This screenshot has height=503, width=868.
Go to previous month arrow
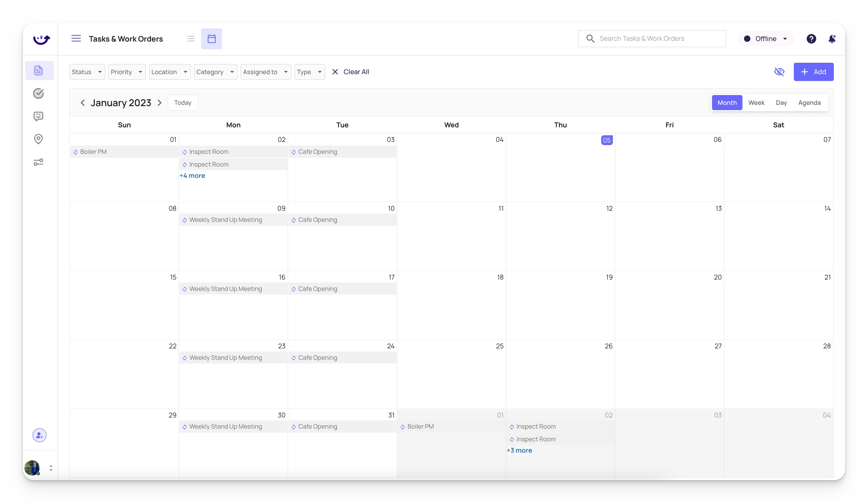83,102
